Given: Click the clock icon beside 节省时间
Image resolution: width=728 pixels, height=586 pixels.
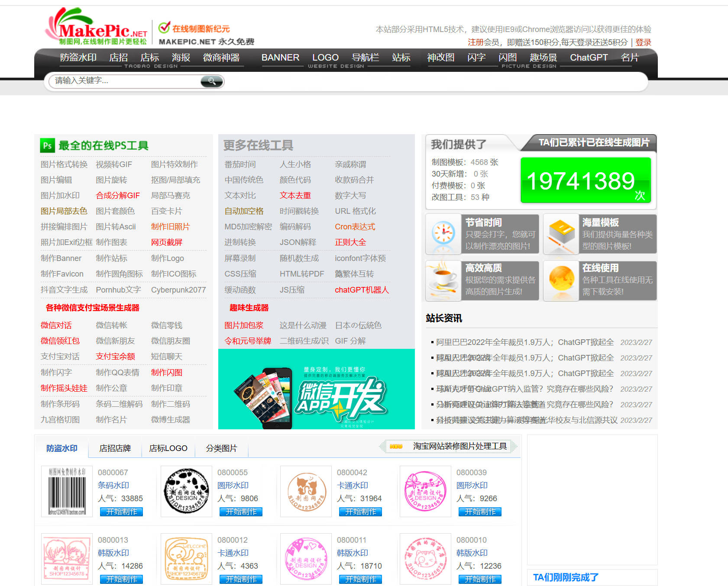Looking at the screenshot, I should 443,234.
